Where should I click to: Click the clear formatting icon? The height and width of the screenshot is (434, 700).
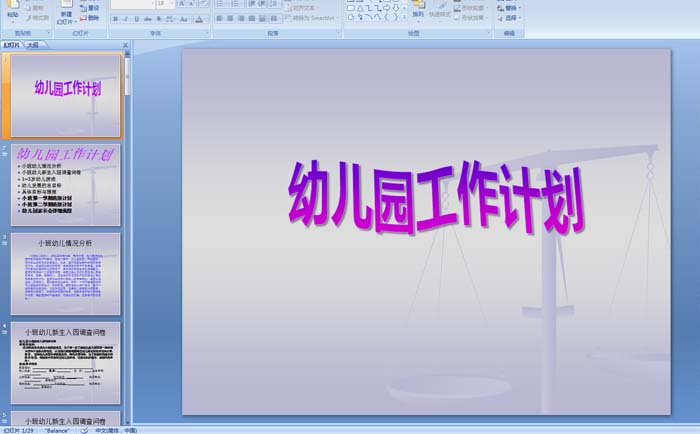click(204, 4)
